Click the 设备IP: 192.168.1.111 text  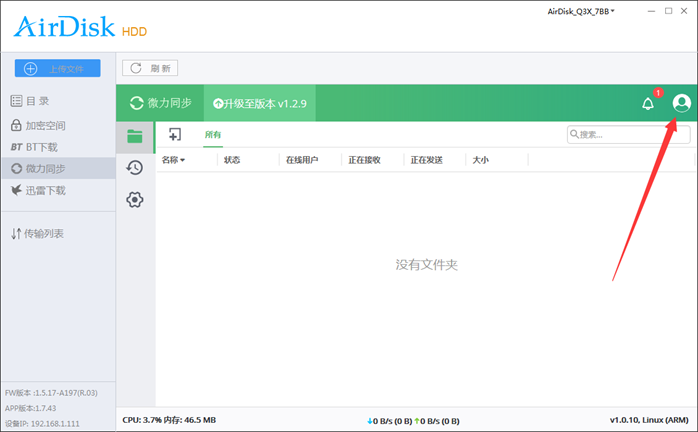(42, 424)
